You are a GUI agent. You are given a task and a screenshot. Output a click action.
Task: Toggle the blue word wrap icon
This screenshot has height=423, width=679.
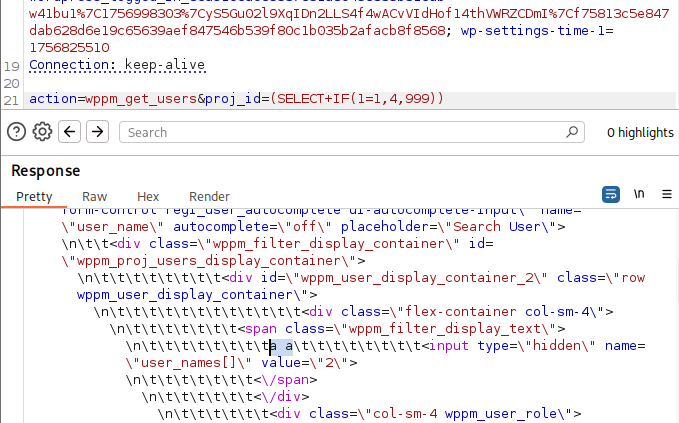click(610, 194)
